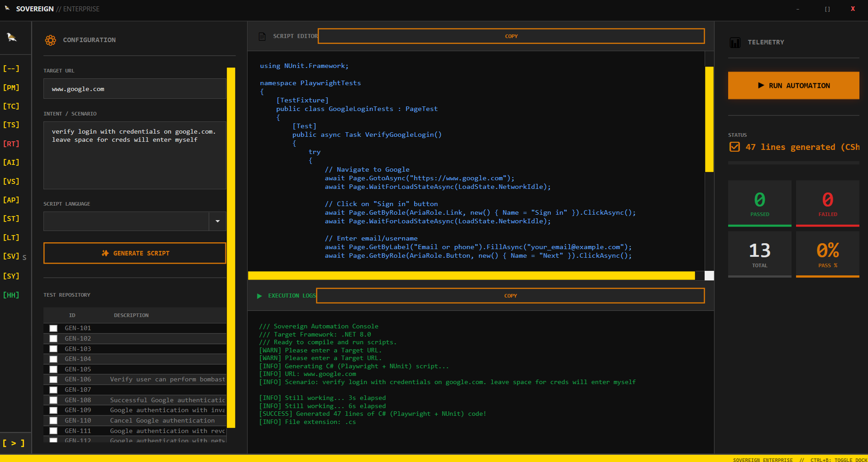
Task: Select row 'Successful Google authenticatic'
Action: point(135,400)
